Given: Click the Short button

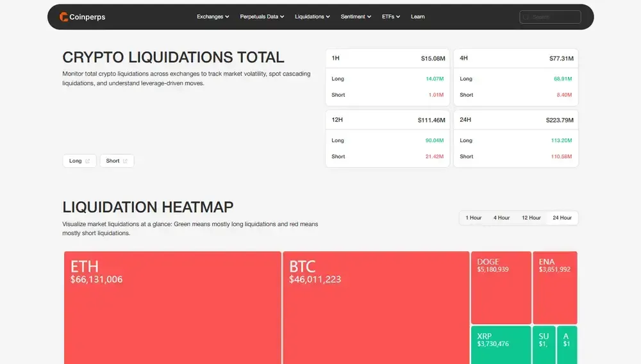Looking at the screenshot, I should pos(117,161).
